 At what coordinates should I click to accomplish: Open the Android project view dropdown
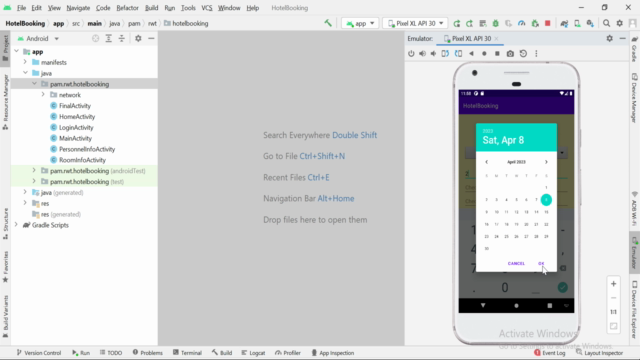[x=38, y=38]
